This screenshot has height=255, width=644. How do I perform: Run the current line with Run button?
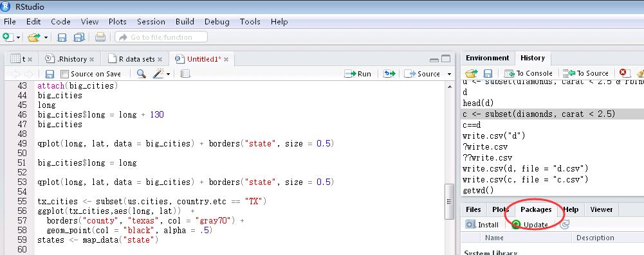pyautogui.click(x=358, y=74)
